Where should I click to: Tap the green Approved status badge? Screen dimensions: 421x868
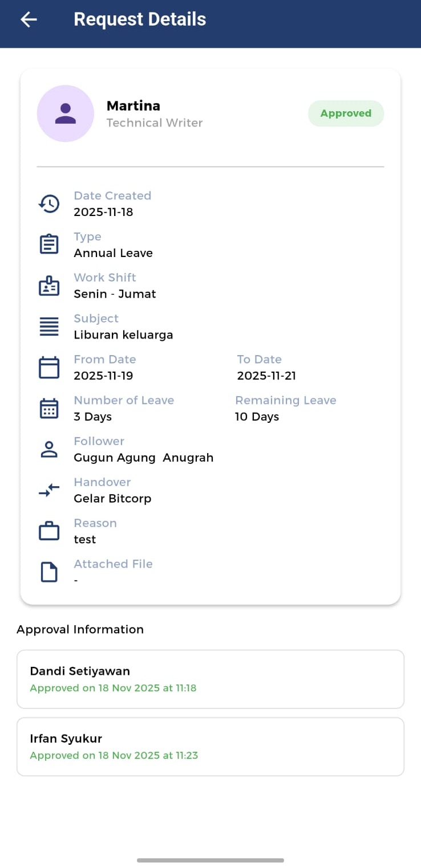[x=346, y=113]
